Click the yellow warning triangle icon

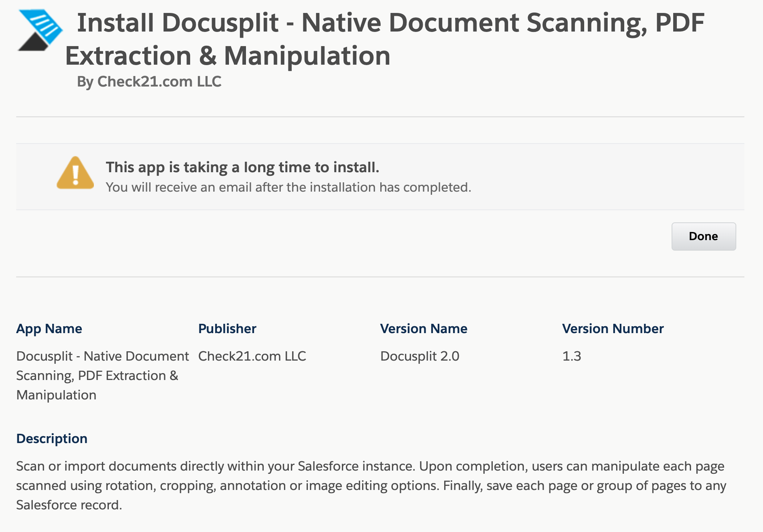pos(75,173)
